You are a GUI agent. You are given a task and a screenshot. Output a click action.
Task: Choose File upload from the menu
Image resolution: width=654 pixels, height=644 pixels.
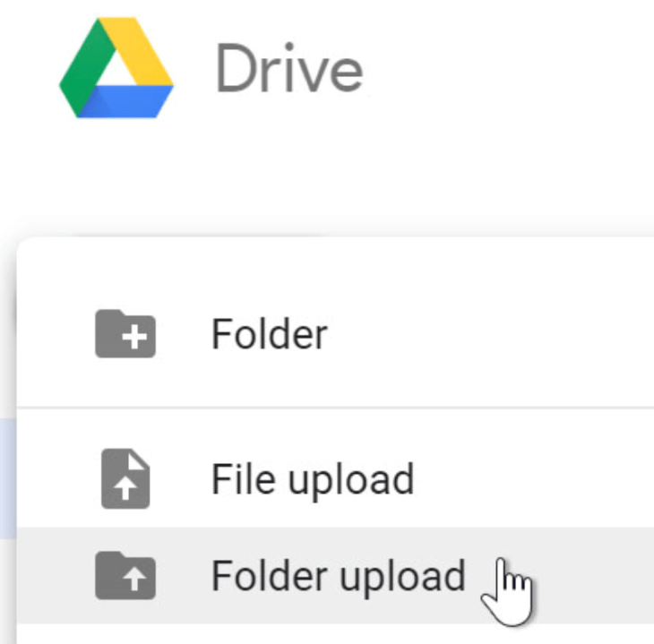coord(312,480)
